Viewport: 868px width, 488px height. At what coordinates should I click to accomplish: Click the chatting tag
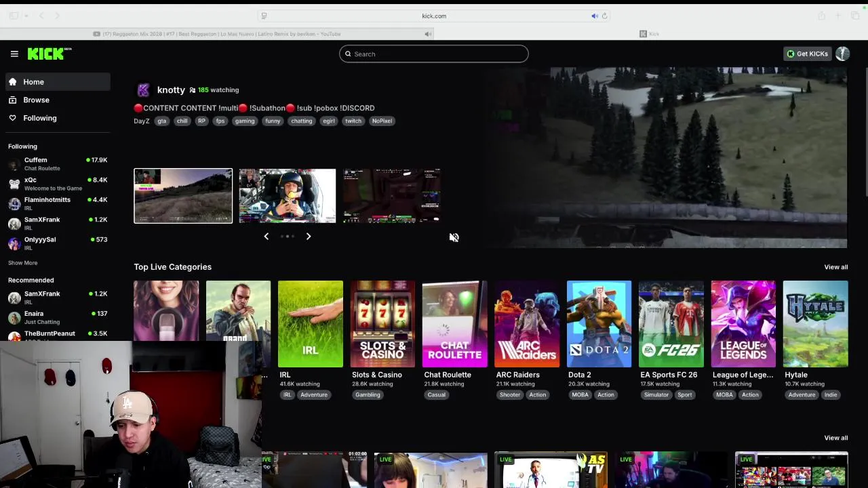(x=301, y=121)
